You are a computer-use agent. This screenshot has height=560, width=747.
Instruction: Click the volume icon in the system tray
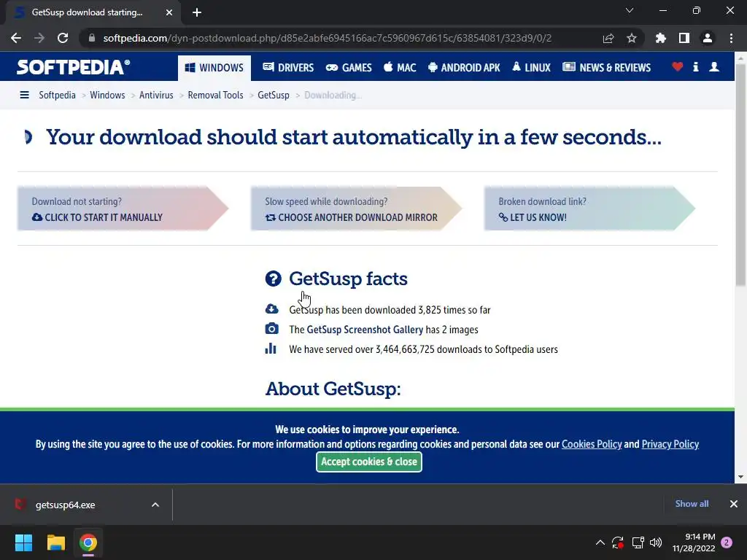[656, 542]
